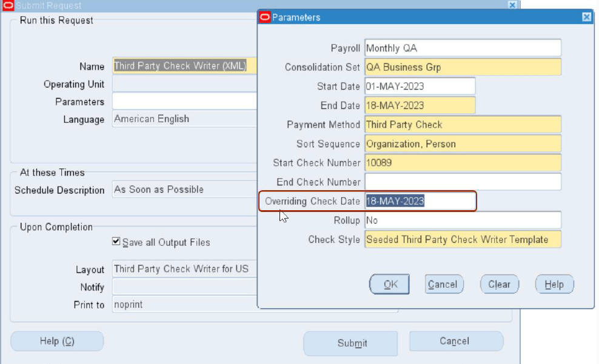The image size is (599, 364).
Task: Click the Upon Completion heading
Action: point(56,227)
